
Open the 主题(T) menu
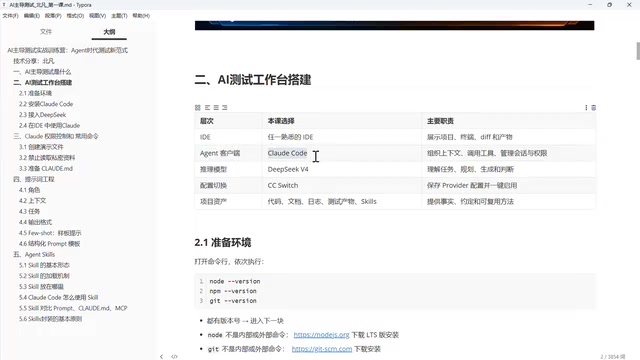[x=119, y=16]
